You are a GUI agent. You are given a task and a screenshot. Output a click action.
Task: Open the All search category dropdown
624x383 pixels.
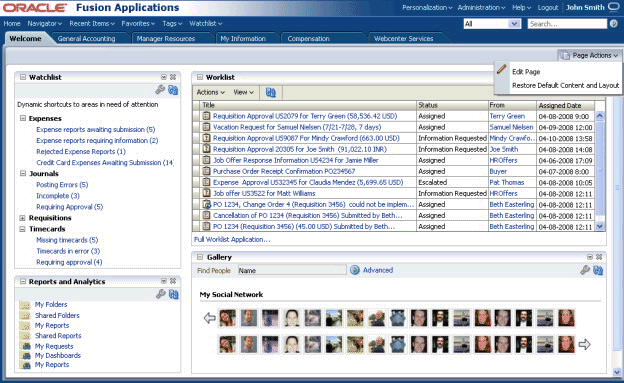point(492,24)
